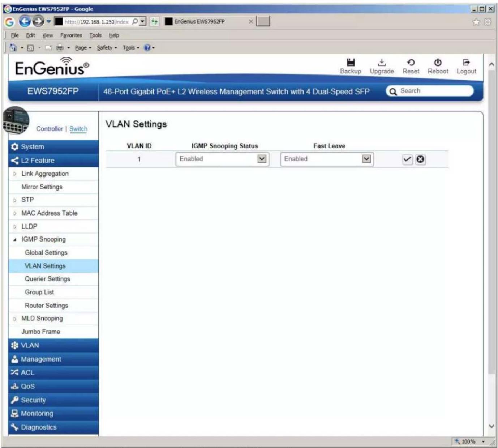
Task: Click the ACL shuffle icon in the sidebar
Action: 14,372
